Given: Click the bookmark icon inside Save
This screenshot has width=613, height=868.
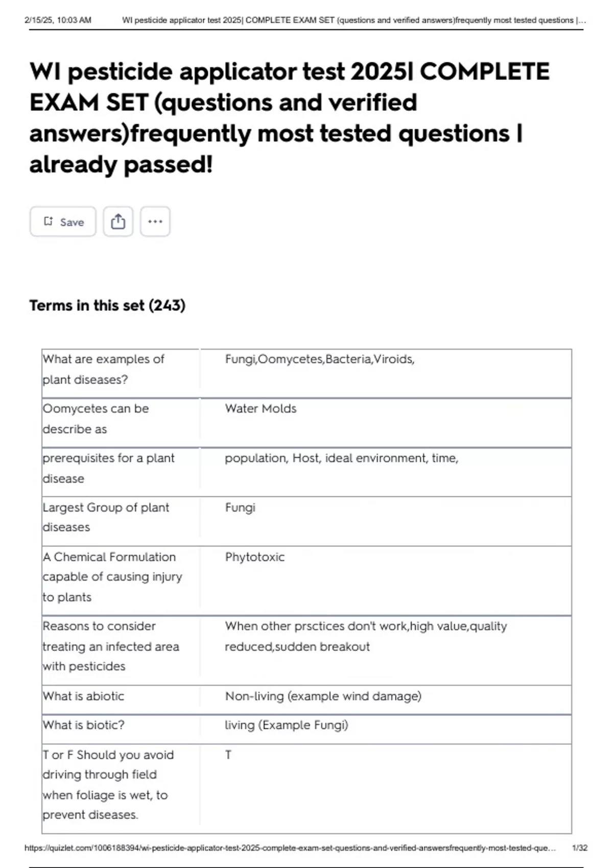Looking at the screenshot, I should point(49,221).
